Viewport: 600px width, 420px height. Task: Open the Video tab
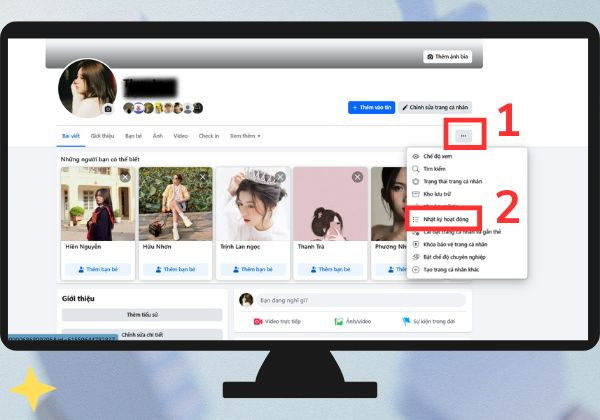click(x=181, y=136)
